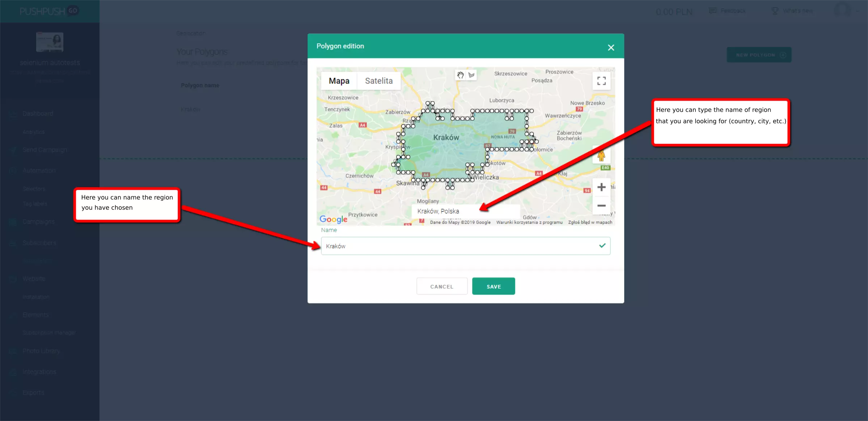
Task: Click the Kraków, Polska search field
Action: (x=466, y=211)
